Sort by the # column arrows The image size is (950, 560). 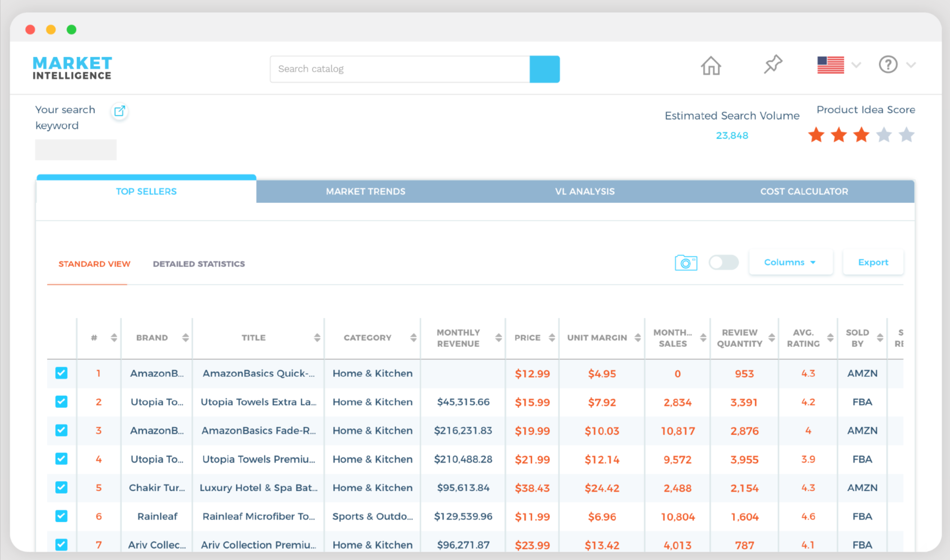pos(114,338)
